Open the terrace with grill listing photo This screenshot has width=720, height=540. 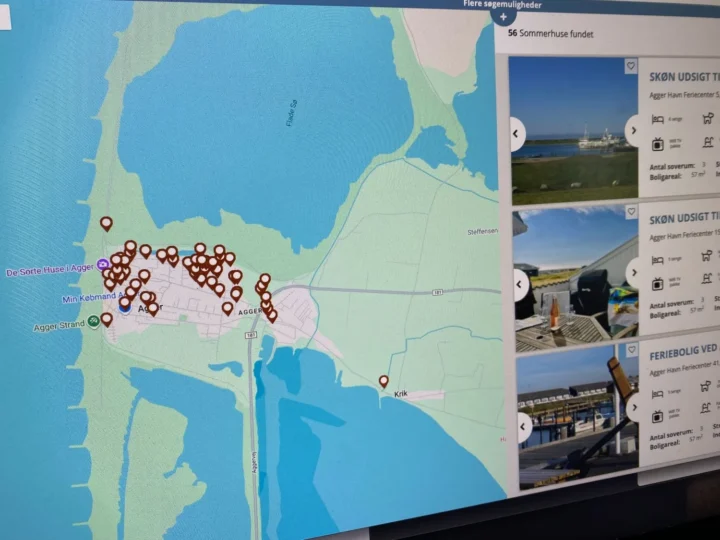576,279
